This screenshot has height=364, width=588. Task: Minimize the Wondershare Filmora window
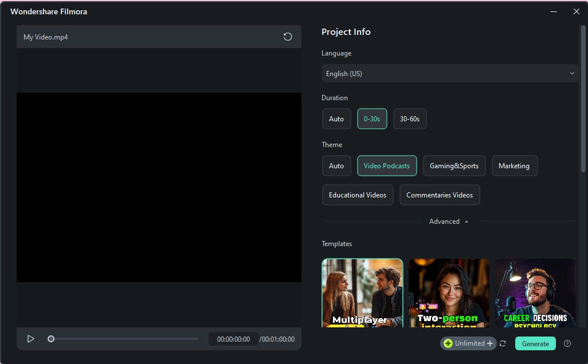(x=554, y=11)
